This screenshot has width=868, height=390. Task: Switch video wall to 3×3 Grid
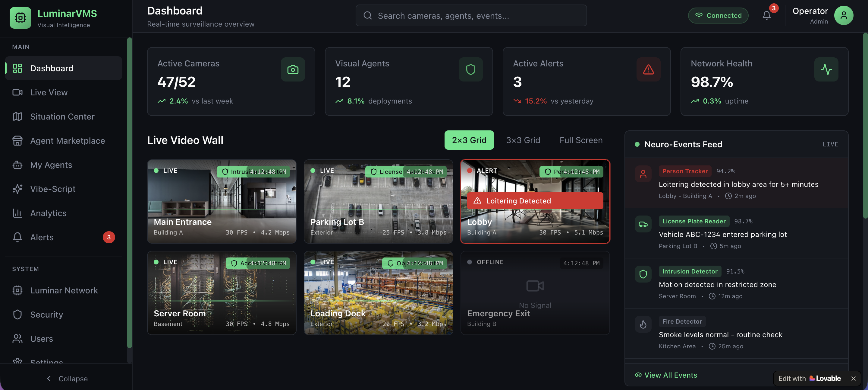click(x=523, y=140)
